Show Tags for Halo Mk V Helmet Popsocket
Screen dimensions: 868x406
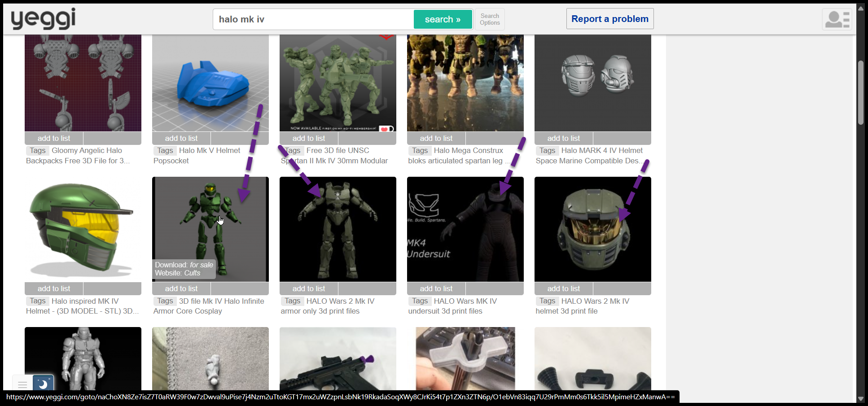pos(165,151)
